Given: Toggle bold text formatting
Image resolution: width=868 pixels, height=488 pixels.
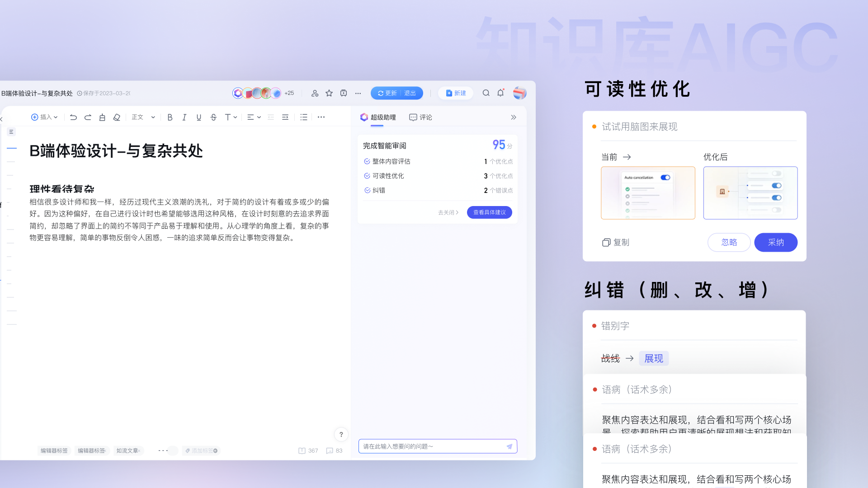Looking at the screenshot, I should [x=170, y=117].
